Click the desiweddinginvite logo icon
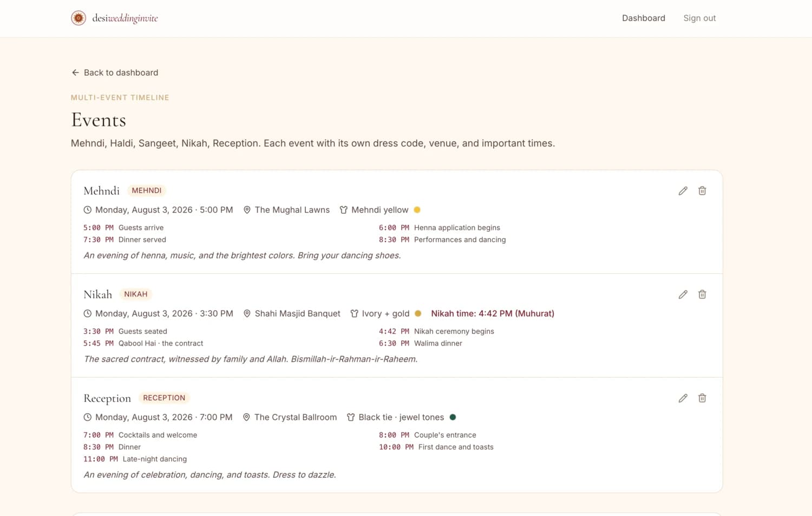 (x=78, y=18)
